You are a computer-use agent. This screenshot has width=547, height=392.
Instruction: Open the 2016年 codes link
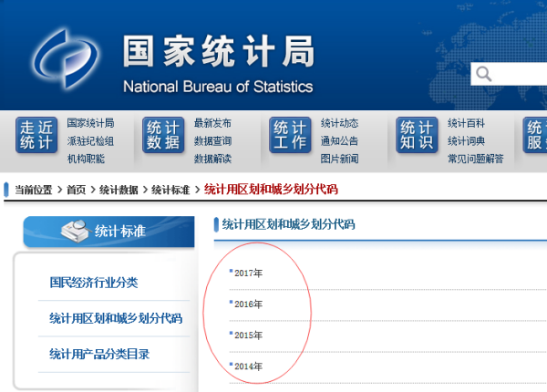(x=248, y=304)
